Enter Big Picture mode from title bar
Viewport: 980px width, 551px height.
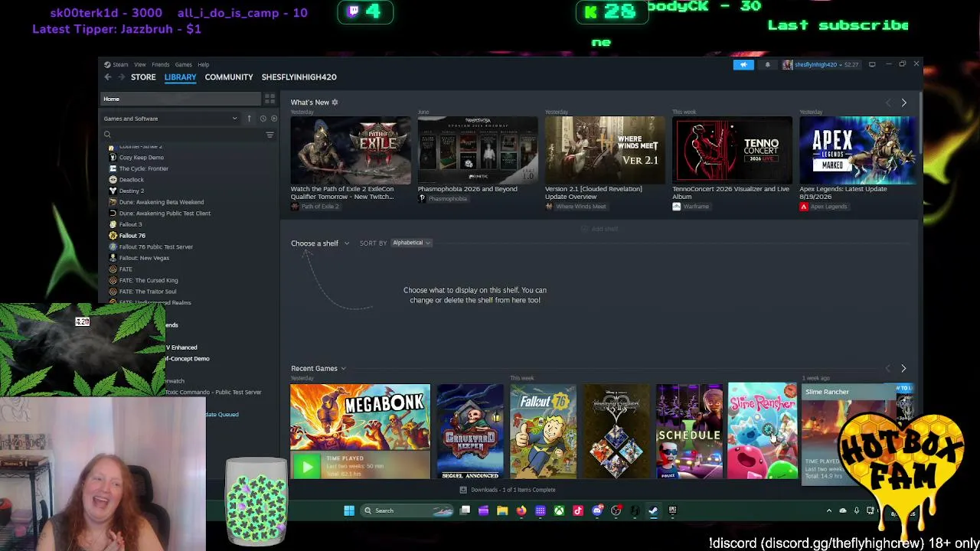point(872,65)
